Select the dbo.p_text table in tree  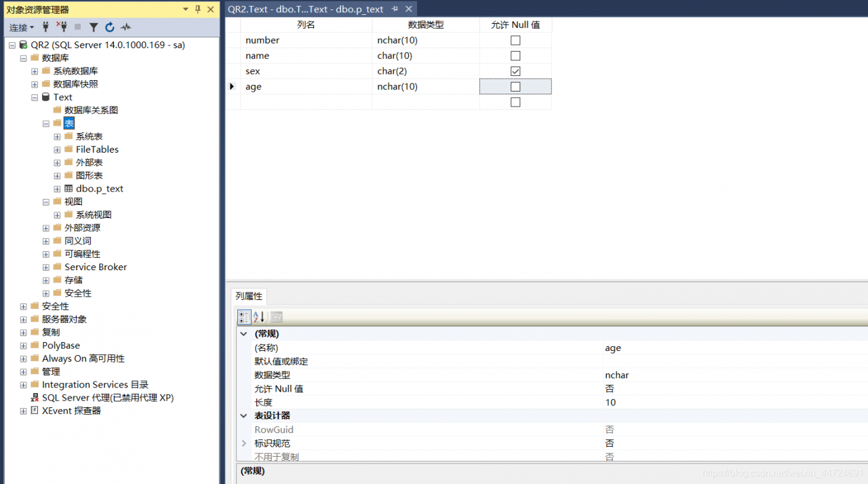pyautogui.click(x=99, y=189)
